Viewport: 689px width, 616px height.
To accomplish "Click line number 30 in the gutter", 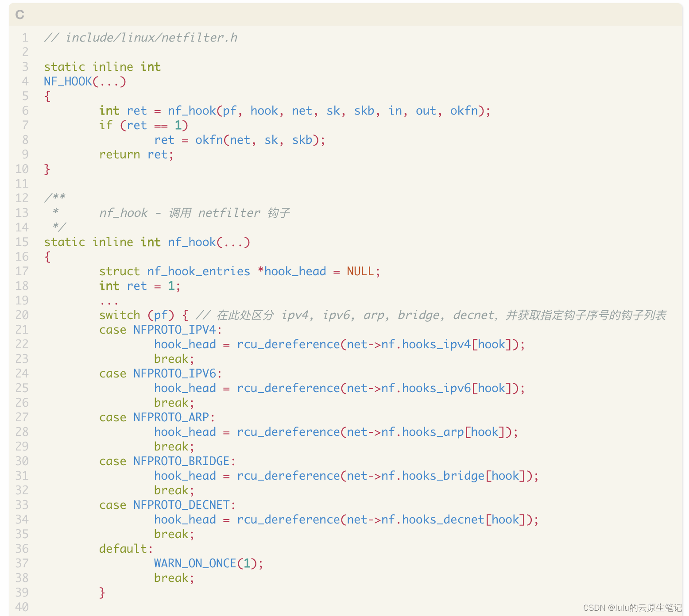I will pos(22,461).
